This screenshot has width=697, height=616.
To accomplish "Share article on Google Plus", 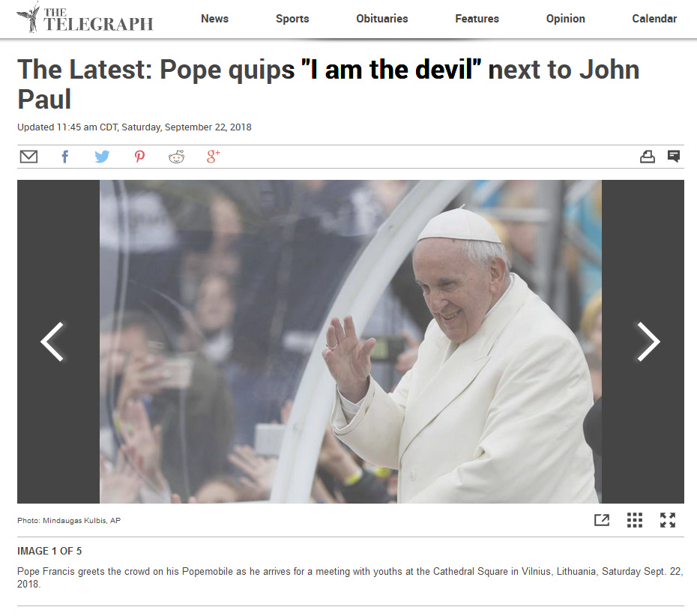I will coord(214,157).
